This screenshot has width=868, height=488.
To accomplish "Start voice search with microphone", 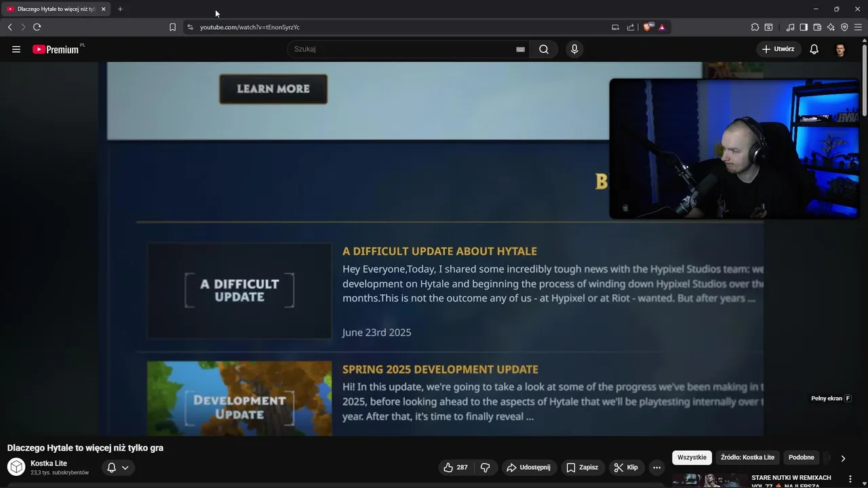I will (x=574, y=49).
